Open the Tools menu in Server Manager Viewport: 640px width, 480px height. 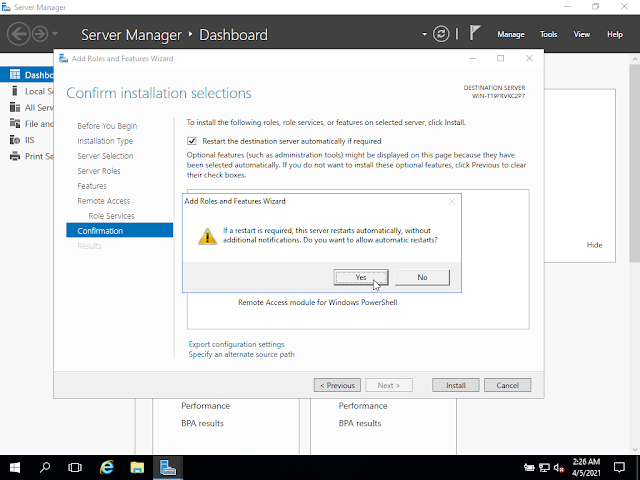point(548,35)
